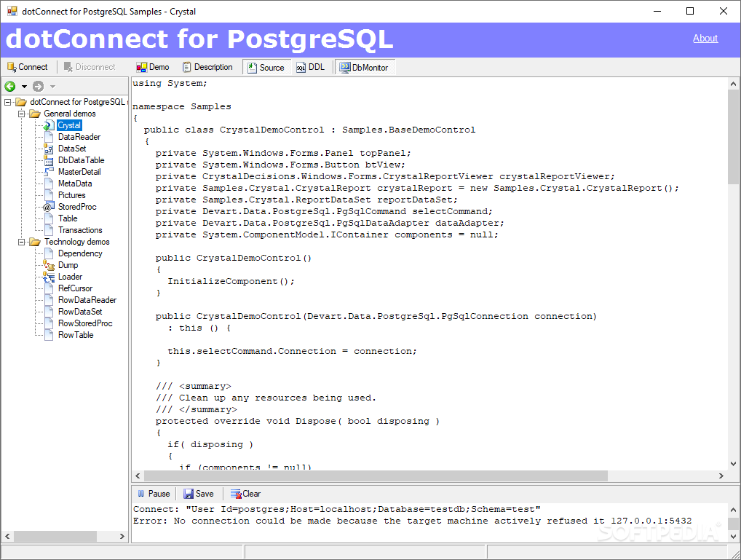Screen dimensions: 741x560
Task: Click the MetaData page icon
Action: [x=49, y=184]
